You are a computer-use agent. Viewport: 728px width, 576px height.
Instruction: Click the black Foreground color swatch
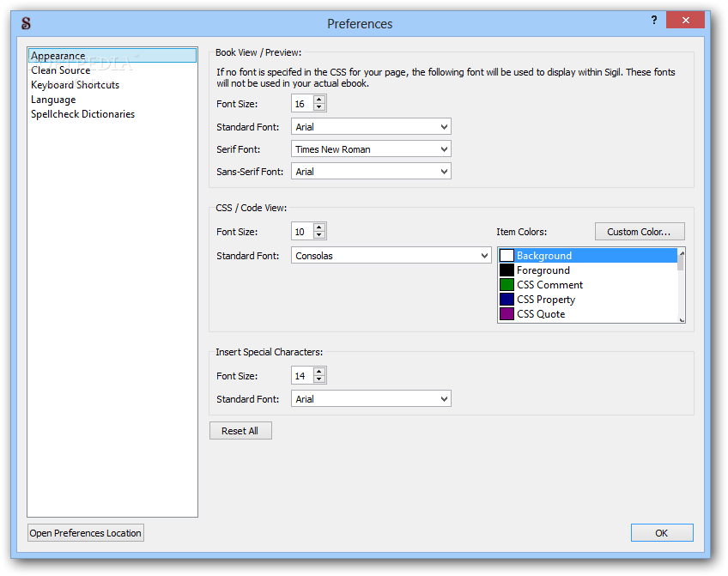click(x=507, y=270)
